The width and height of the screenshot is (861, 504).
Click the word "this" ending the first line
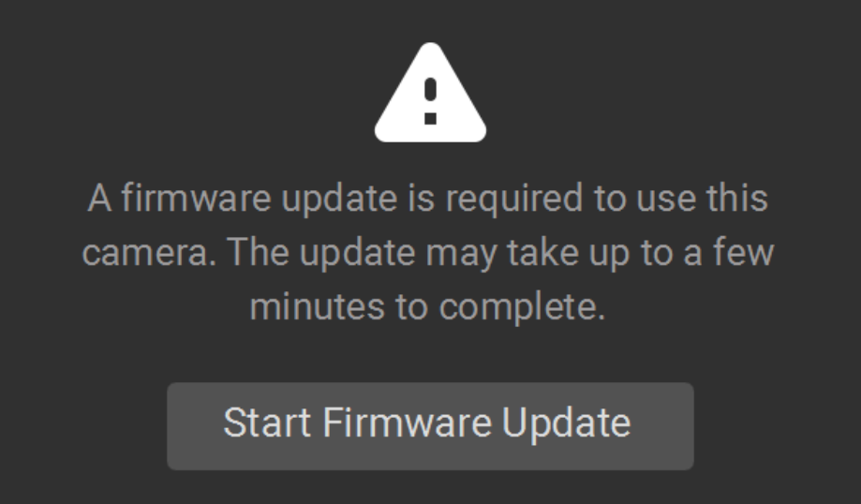740,199
